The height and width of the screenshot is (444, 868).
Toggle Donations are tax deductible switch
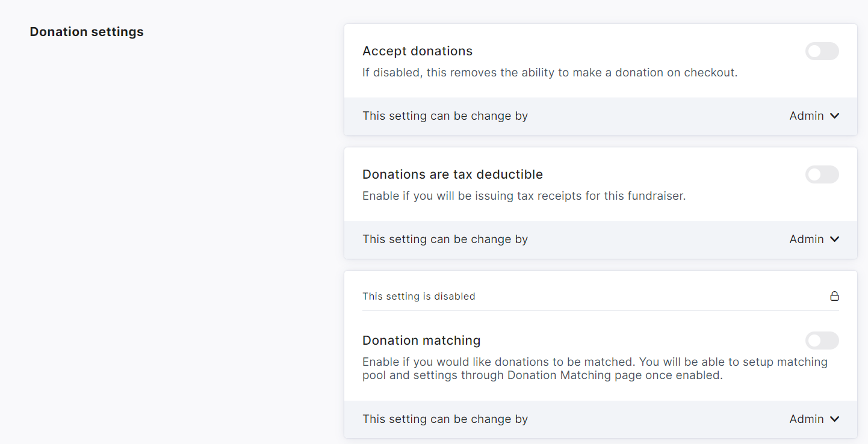(822, 174)
